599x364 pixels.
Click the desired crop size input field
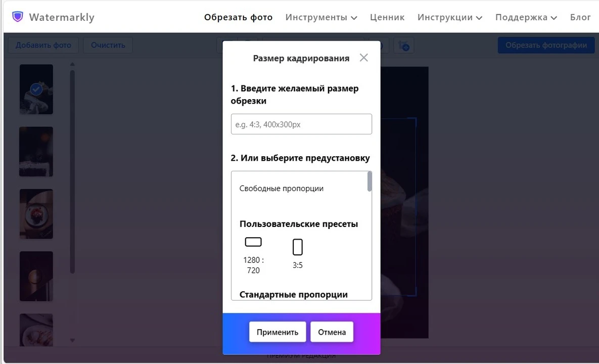coord(301,124)
